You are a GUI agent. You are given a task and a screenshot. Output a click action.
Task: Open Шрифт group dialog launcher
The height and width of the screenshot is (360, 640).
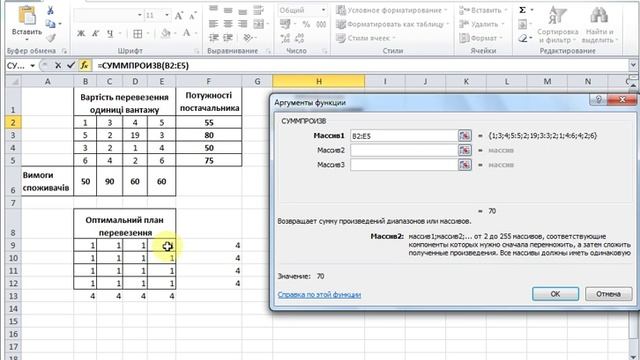(x=196, y=51)
